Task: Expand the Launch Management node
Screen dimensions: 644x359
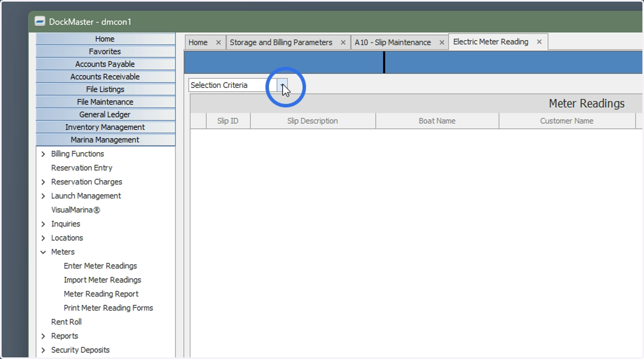Action: (43, 196)
